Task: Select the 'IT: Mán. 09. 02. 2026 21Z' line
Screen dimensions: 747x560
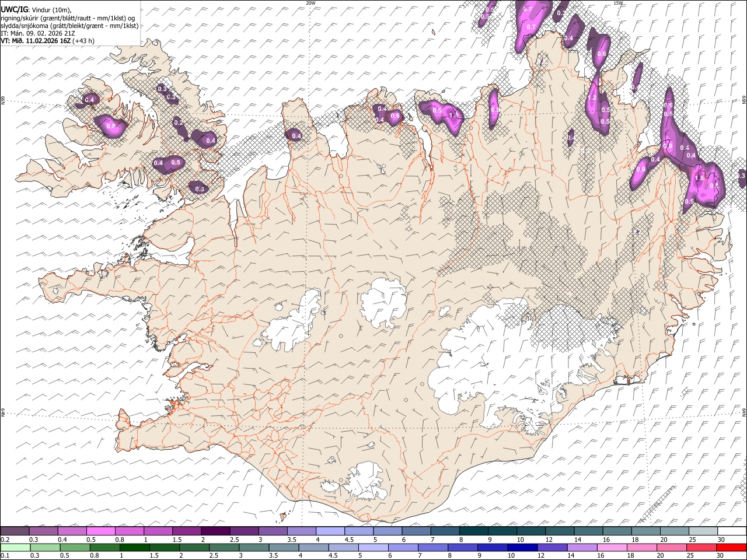Action: pos(38,33)
